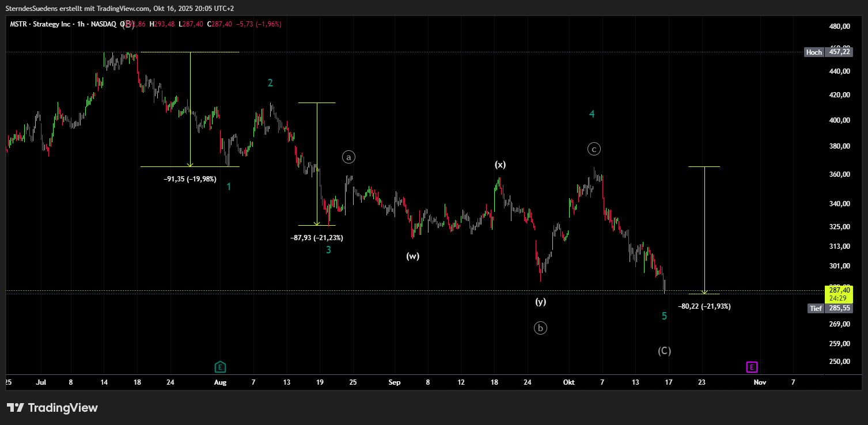Click the 'Tief' low price label
Image resolution: width=868 pixels, height=425 pixels.
[x=816, y=308]
